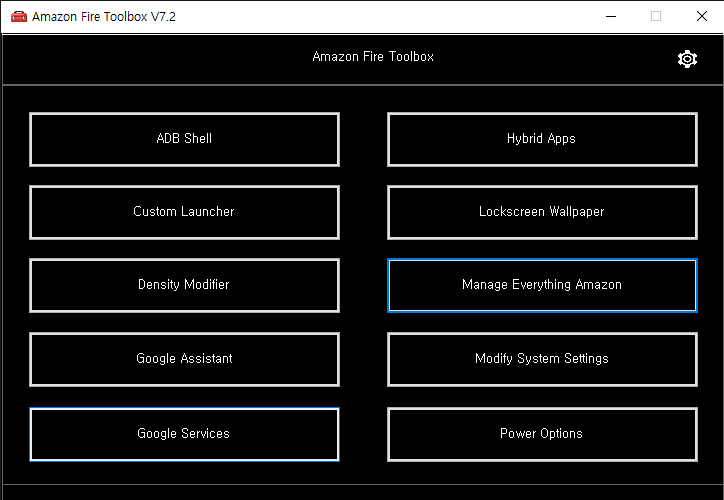Select Google Services

(x=184, y=434)
